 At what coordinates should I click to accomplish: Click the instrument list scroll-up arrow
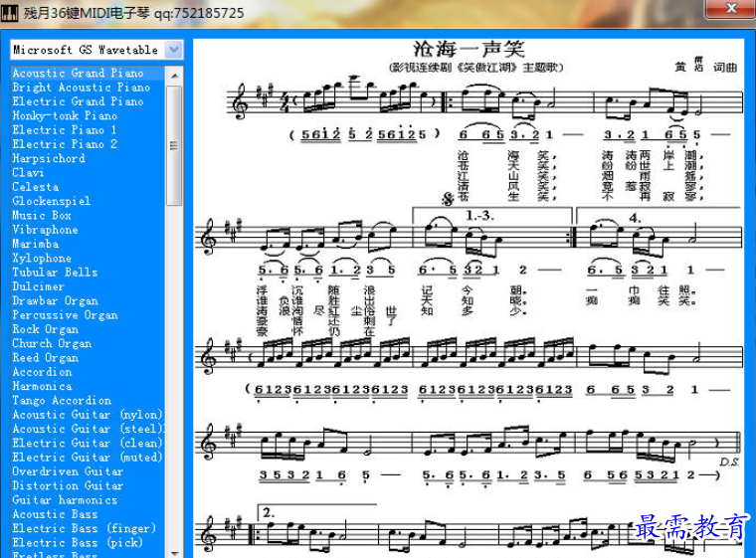coord(174,76)
